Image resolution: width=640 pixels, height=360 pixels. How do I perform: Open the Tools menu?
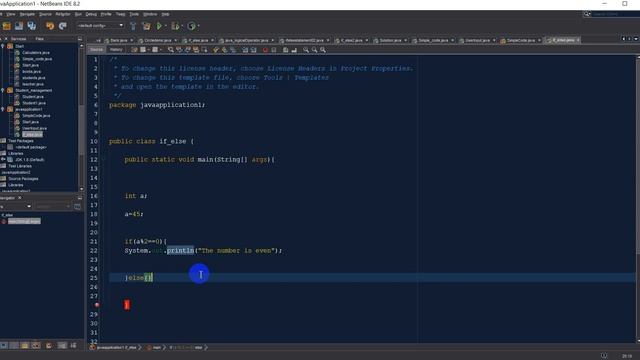134,14
